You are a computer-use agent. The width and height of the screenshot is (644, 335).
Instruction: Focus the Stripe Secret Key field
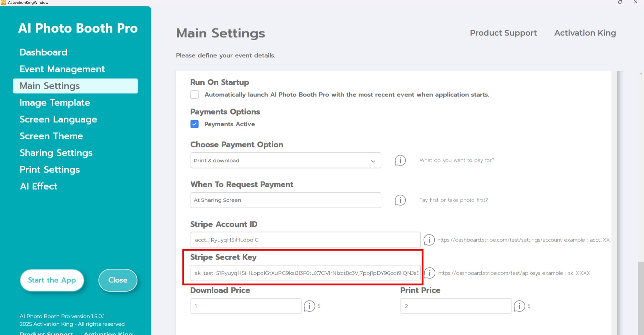[x=305, y=273]
